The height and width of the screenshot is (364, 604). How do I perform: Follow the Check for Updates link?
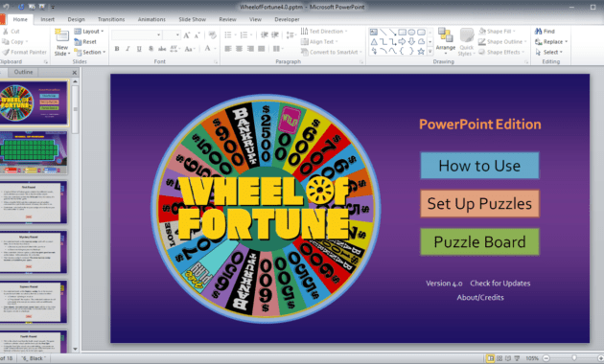coord(500,284)
